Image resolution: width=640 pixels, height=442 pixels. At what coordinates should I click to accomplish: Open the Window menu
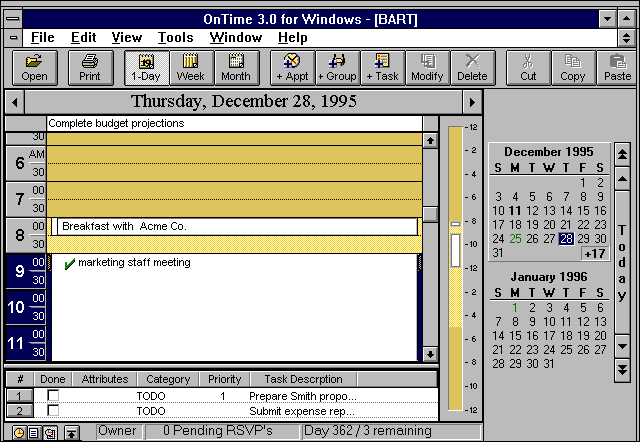coord(235,38)
